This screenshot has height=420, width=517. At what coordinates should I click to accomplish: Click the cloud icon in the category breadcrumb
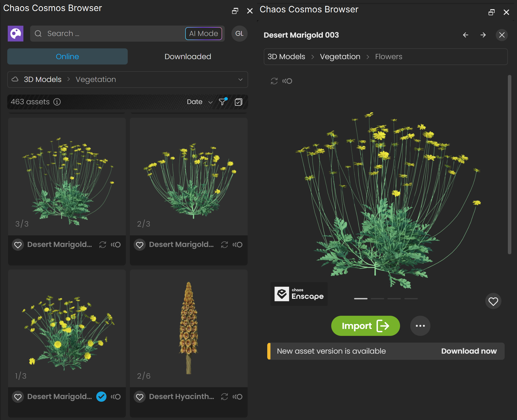[15, 79]
